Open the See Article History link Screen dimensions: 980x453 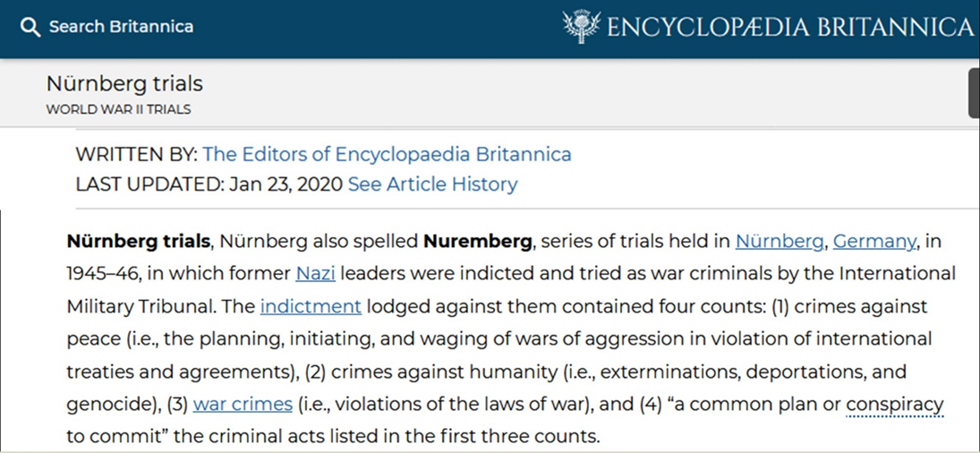tap(432, 184)
